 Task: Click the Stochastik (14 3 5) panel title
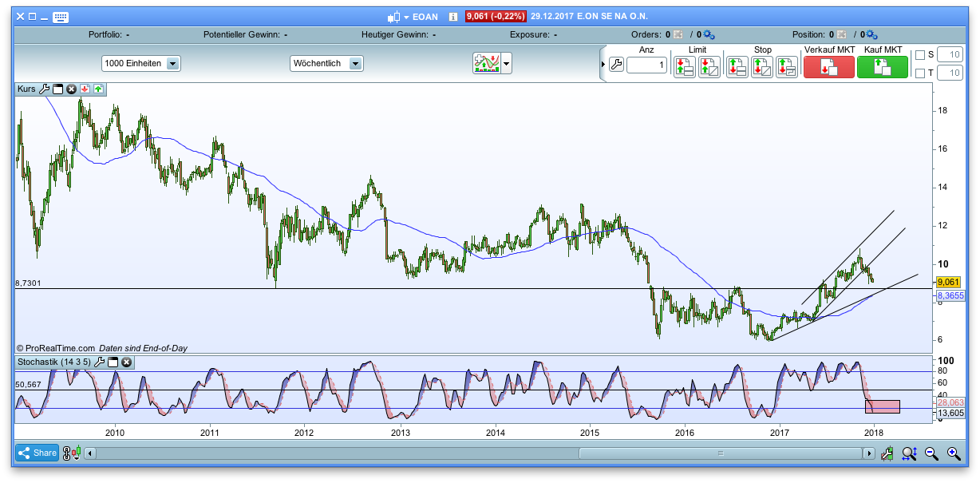[x=54, y=362]
